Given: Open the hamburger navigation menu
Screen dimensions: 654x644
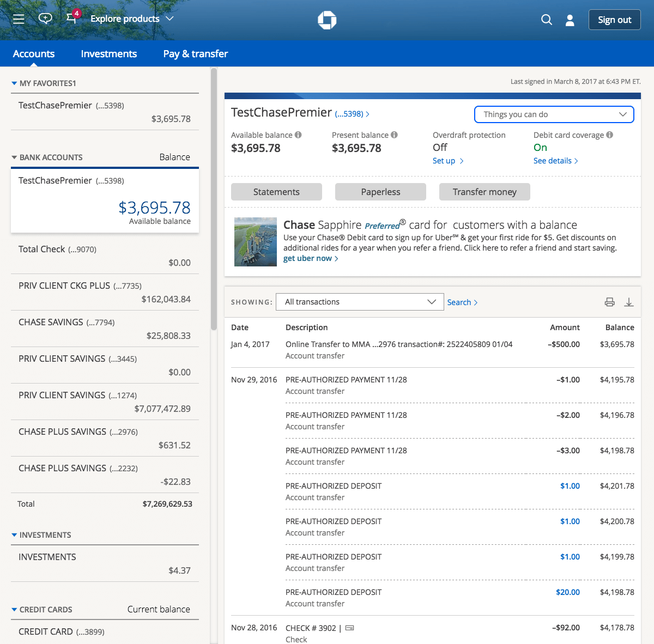Looking at the screenshot, I should click(x=19, y=19).
